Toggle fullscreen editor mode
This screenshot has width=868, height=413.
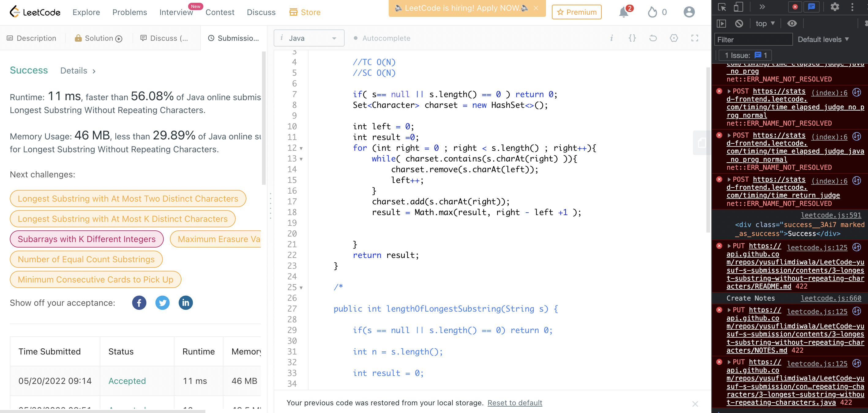(695, 38)
